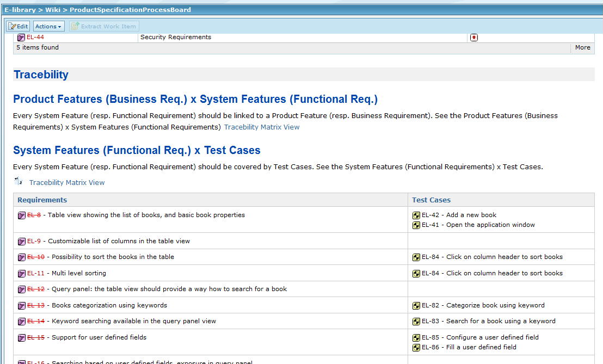Click More to show more items
Image resolution: width=603 pixels, height=364 pixels.
pos(582,48)
